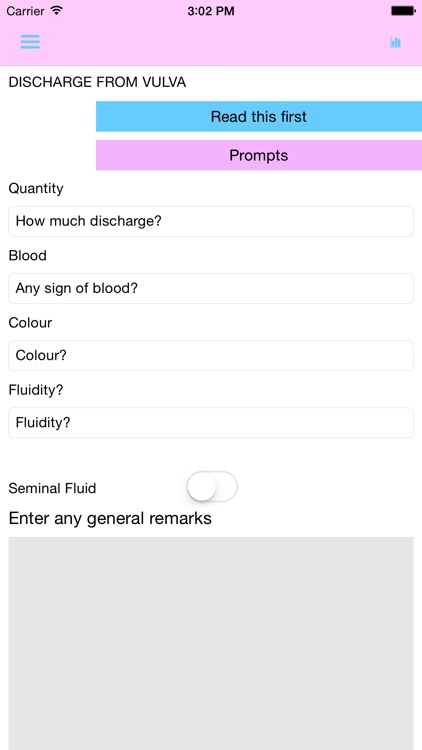Open the 'Colour?' selection field
Viewport: 422px width, 750px height.
[x=211, y=355]
